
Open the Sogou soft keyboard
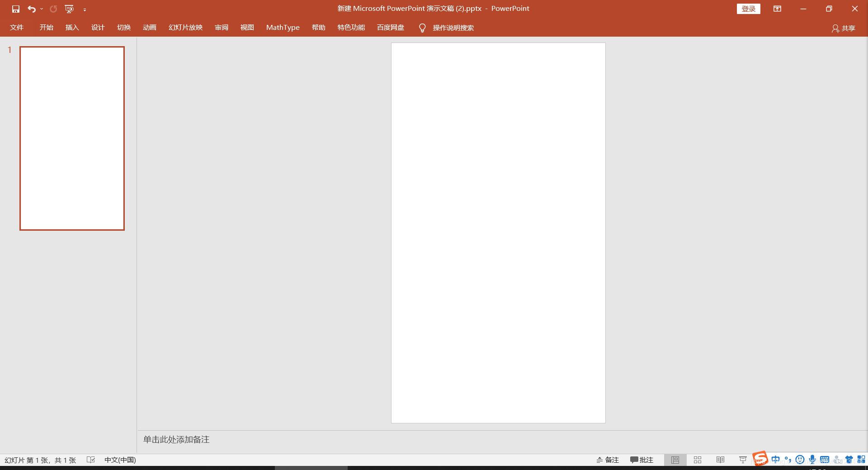point(825,460)
